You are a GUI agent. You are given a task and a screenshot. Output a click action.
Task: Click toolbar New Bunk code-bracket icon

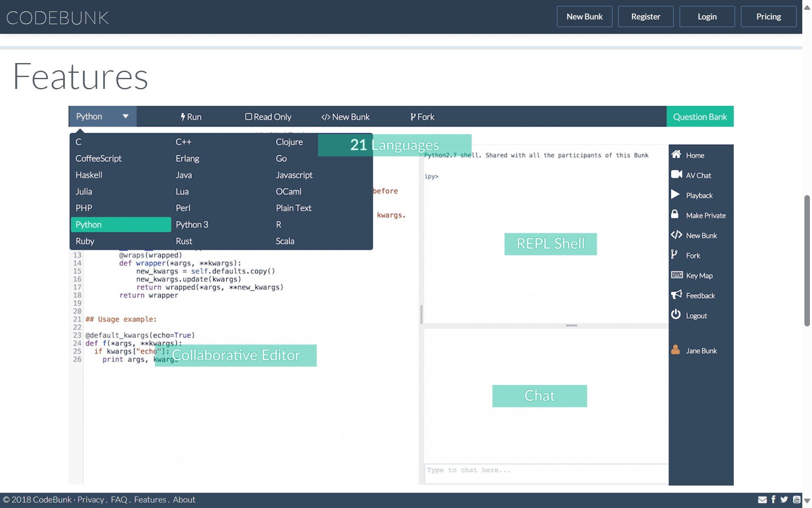click(x=326, y=117)
